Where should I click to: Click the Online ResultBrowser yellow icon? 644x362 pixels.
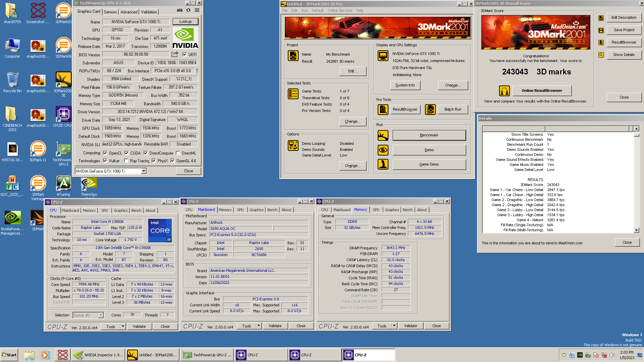(504, 91)
